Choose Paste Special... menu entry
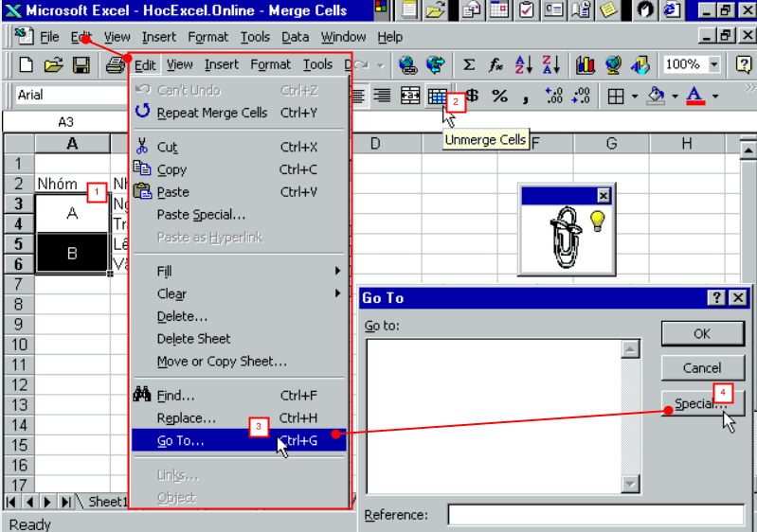 (x=239, y=215)
